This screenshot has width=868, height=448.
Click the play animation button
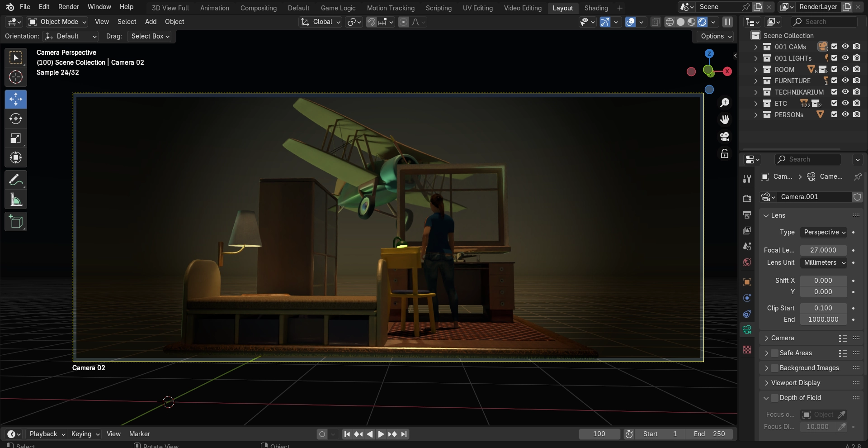tap(381, 434)
